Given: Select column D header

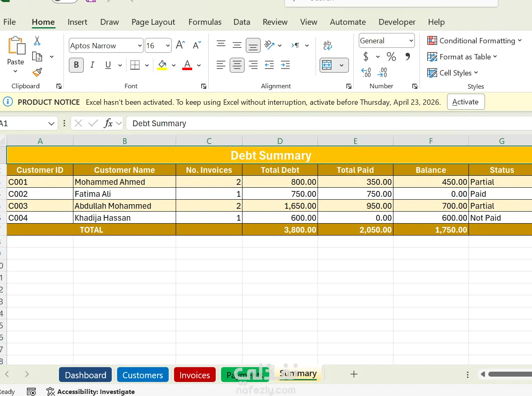Looking at the screenshot, I should pyautogui.click(x=280, y=141).
